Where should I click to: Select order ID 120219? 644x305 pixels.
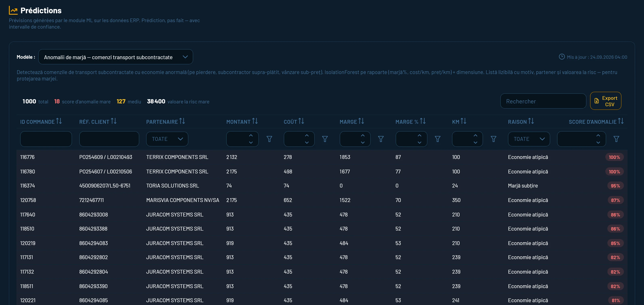[28, 243]
